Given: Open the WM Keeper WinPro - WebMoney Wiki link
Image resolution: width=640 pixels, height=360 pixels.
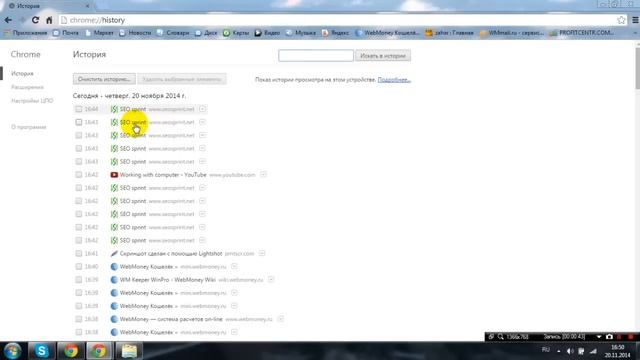Looking at the screenshot, I should point(167,280).
